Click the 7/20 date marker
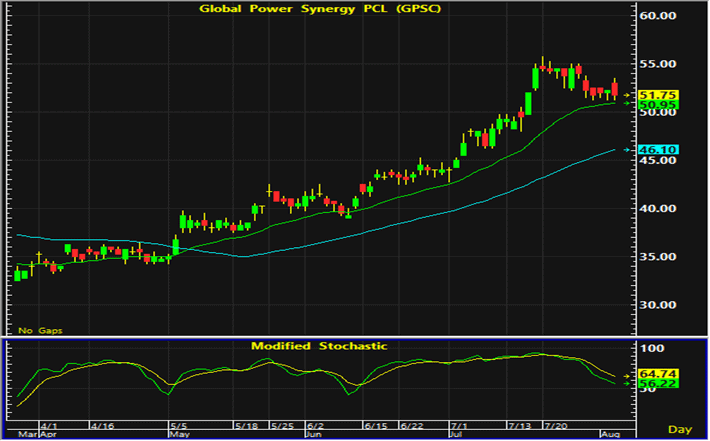This screenshot has height=441, width=710. tap(556, 427)
